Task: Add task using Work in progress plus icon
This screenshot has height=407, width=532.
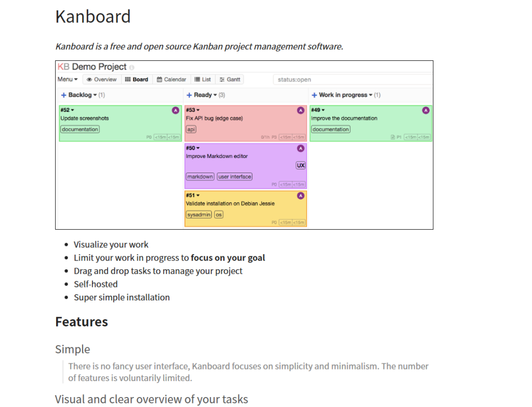Action: point(314,95)
